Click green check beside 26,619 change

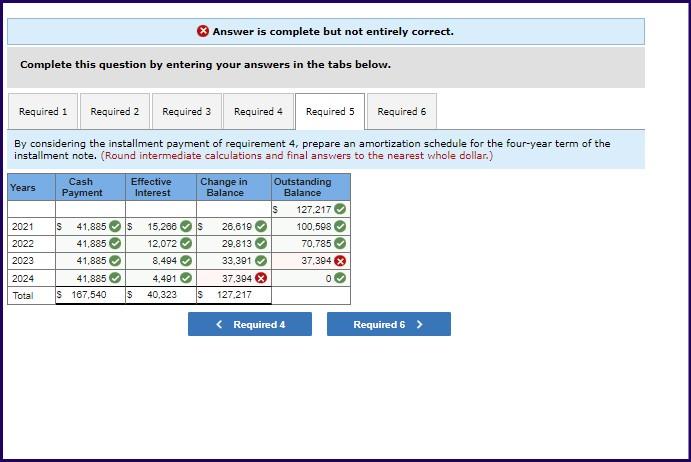coord(261,227)
